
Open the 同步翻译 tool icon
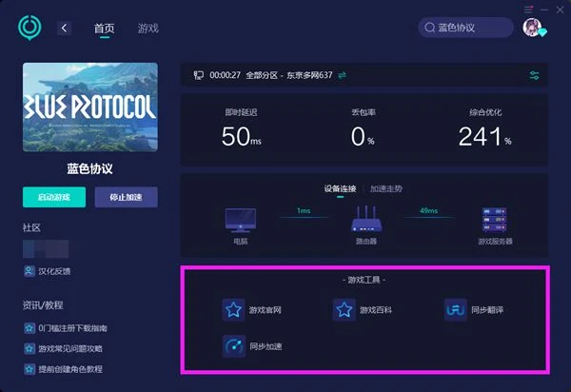[x=456, y=310]
